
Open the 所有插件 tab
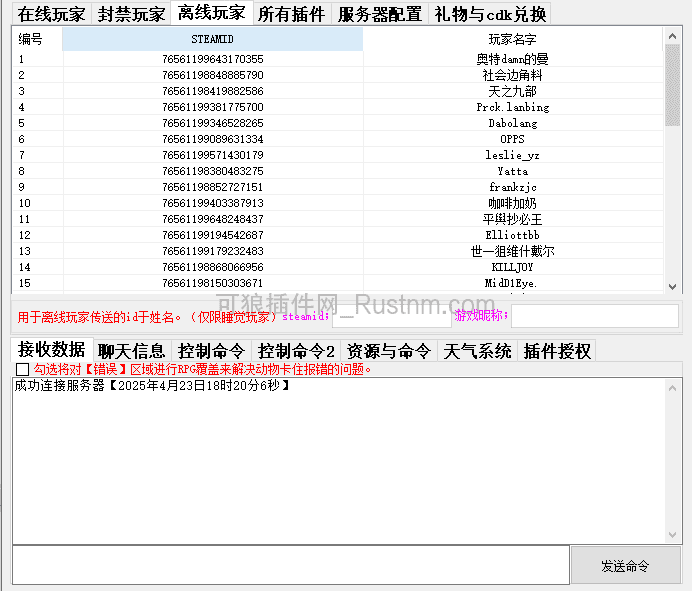coord(291,14)
